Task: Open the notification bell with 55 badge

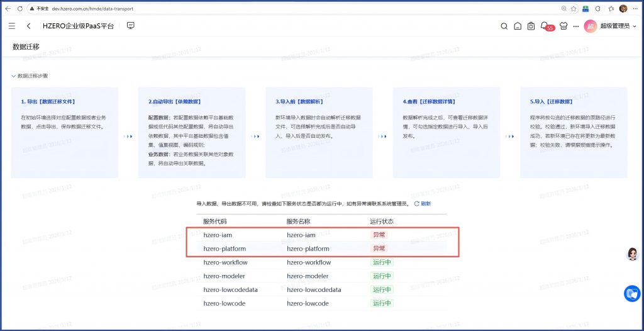Action: (x=545, y=26)
